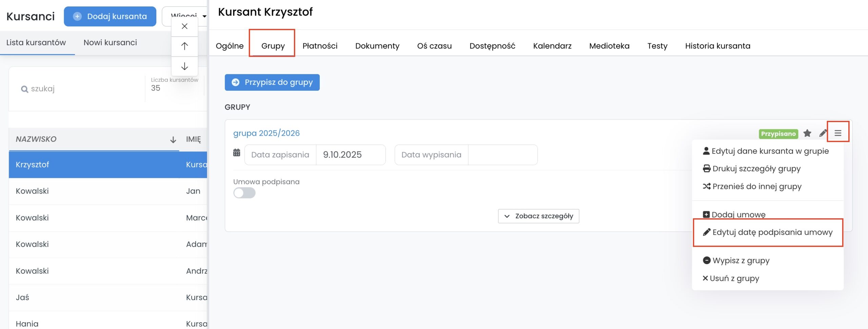Go to next student with down arrow
The width and height of the screenshot is (868, 329).
click(184, 66)
